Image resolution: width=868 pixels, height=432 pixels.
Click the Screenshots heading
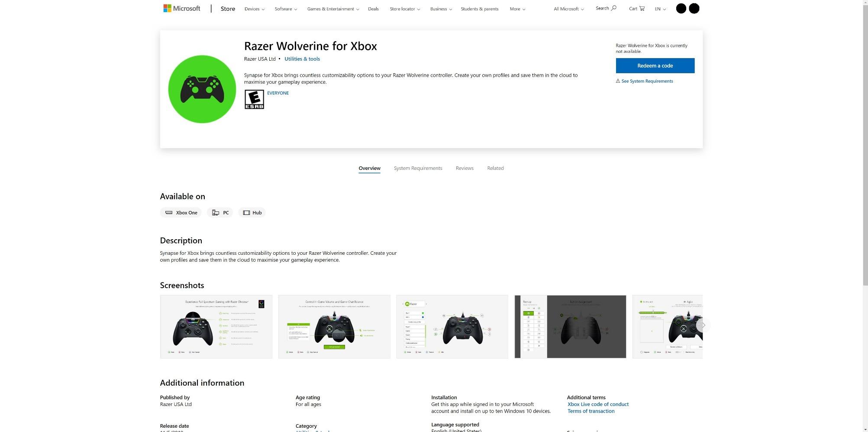[x=182, y=285]
